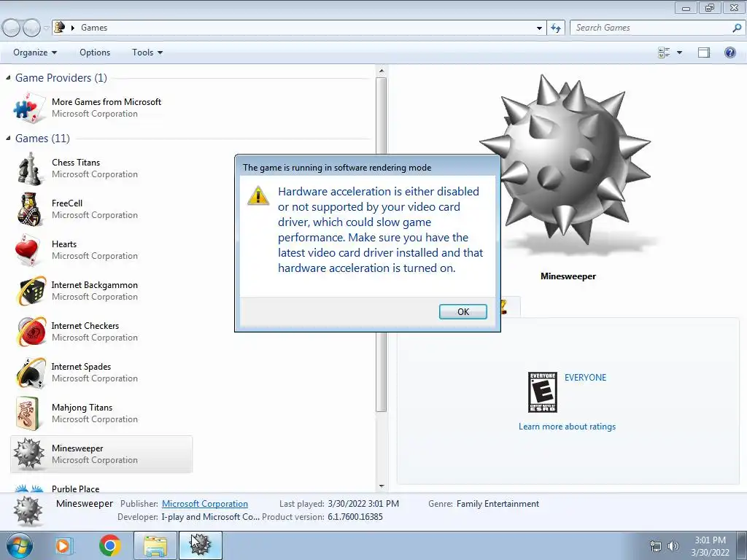Click the Games folder icon in the address bar
Screen dimensions: 747x560
(60, 27)
